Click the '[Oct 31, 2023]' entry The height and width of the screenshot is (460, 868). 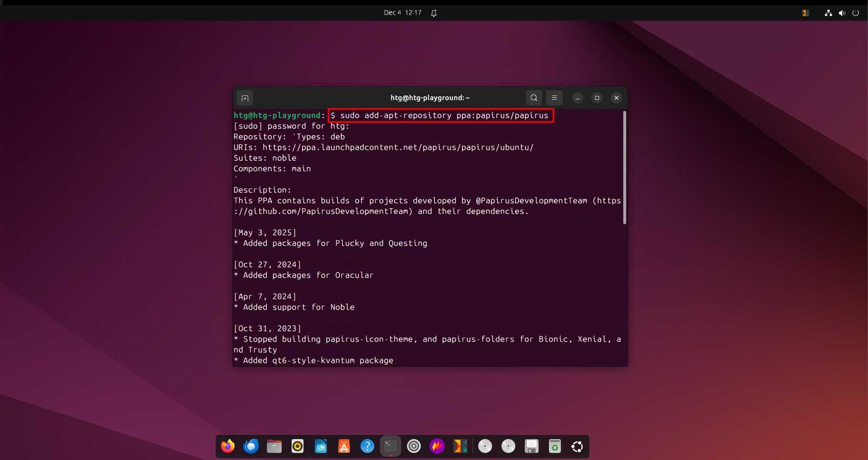point(267,329)
